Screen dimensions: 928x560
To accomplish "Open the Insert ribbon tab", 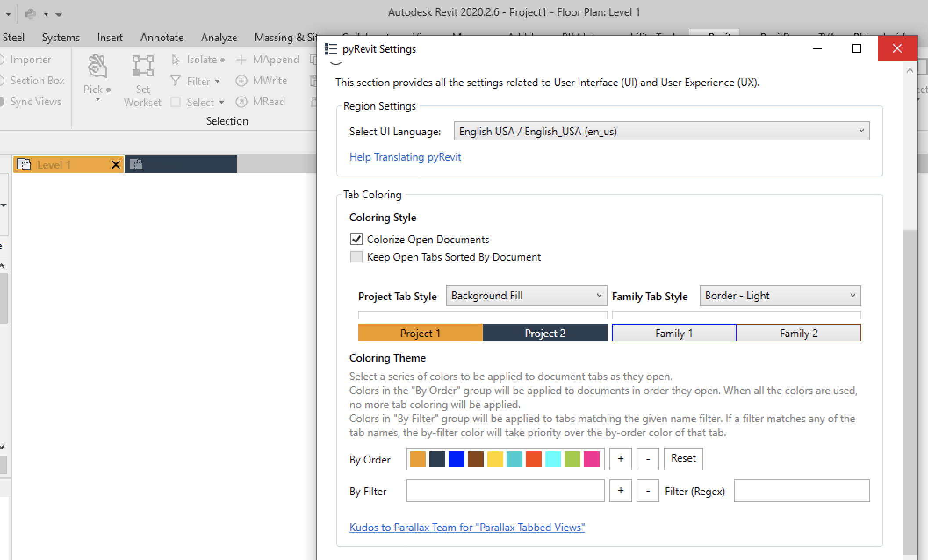I will click(x=110, y=38).
